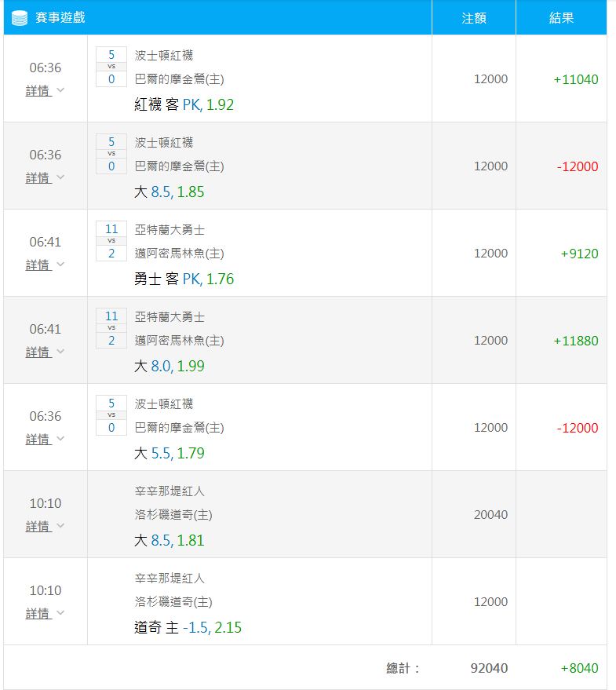Expand 詳情 for 紅襪 客 PK 1.92 bet
This screenshot has width=616, height=690.
pyautogui.click(x=45, y=90)
